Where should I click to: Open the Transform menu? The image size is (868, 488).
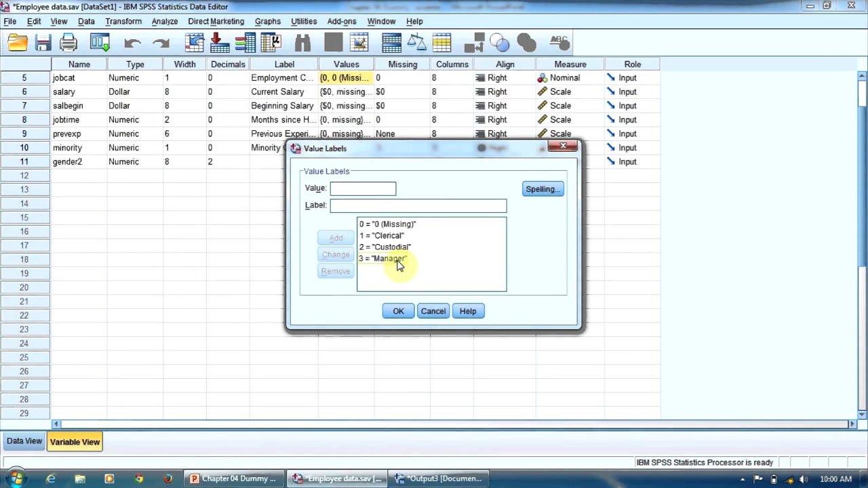[x=123, y=22]
